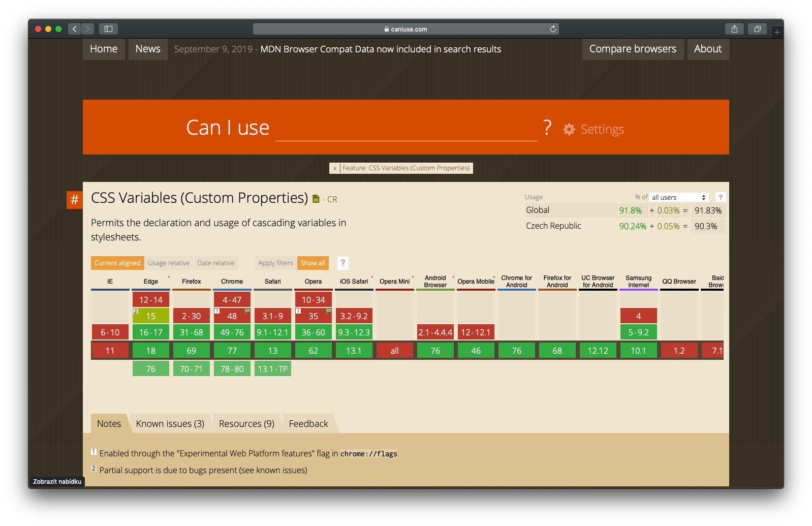Click the Global usage row

coord(624,210)
